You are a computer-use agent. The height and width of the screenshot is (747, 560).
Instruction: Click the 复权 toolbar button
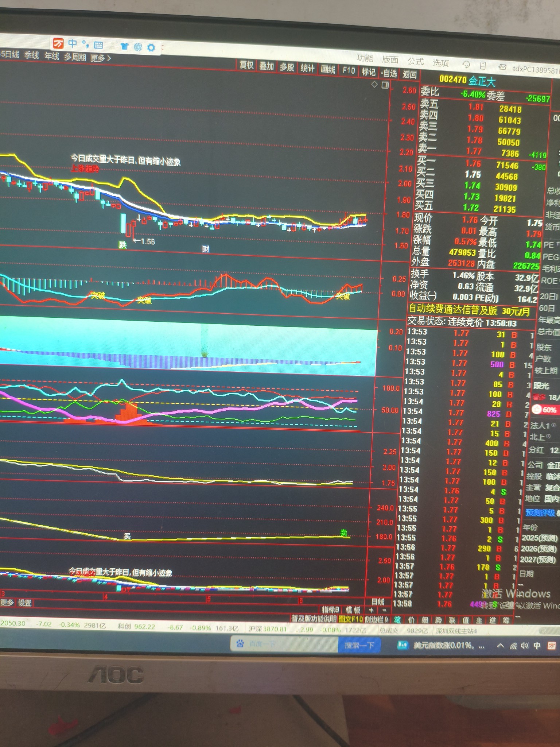pyautogui.click(x=246, y=65)
